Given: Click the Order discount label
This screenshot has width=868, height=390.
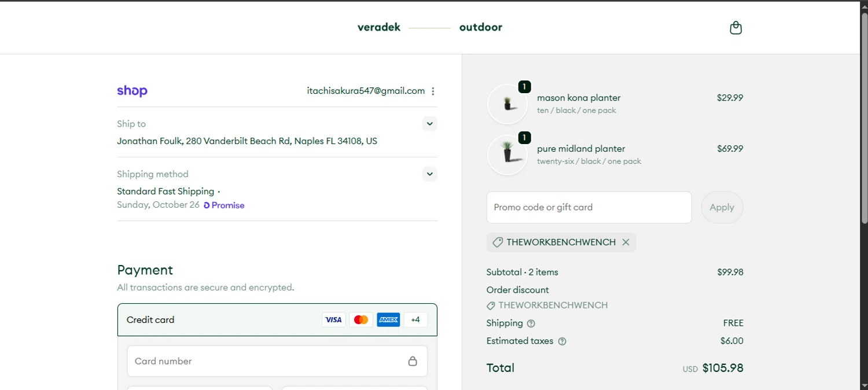Looking at the screenshot, I should (x=518, y=290).
